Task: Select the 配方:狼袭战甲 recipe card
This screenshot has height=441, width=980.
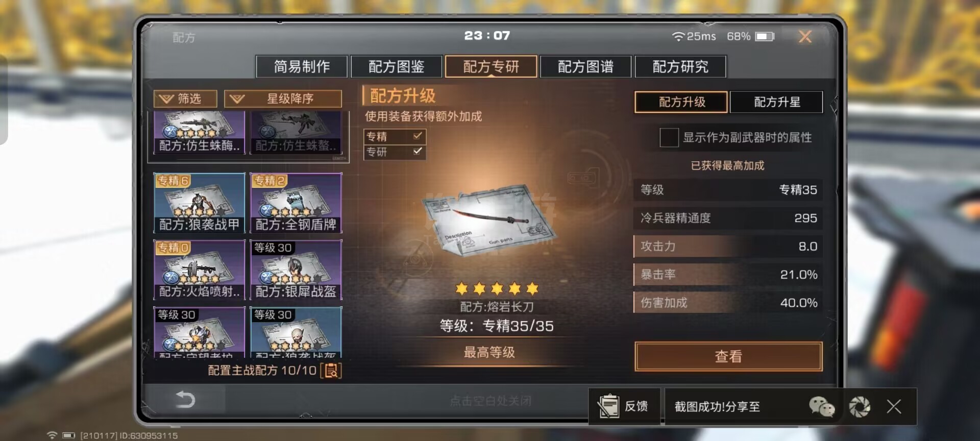Action: coord(199,203)
